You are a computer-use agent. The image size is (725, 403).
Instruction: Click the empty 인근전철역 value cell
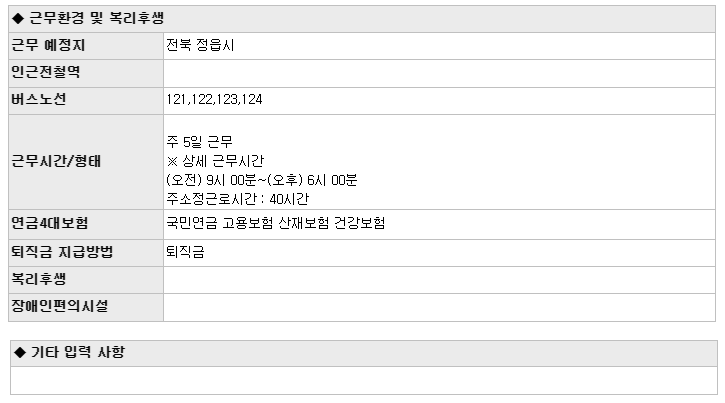tap(439, 73)
